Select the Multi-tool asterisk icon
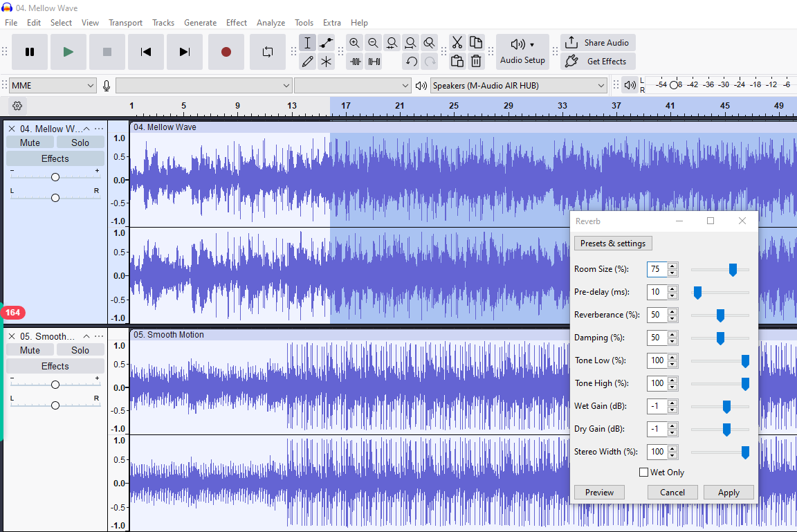 326,62
